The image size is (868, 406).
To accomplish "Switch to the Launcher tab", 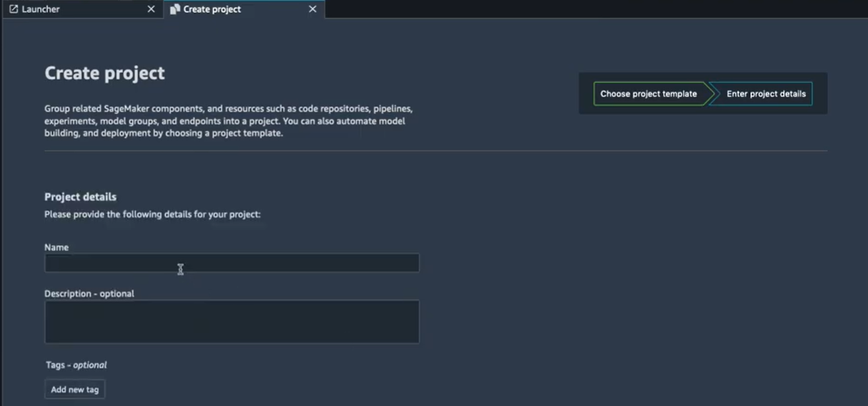I will click(41, 9).
